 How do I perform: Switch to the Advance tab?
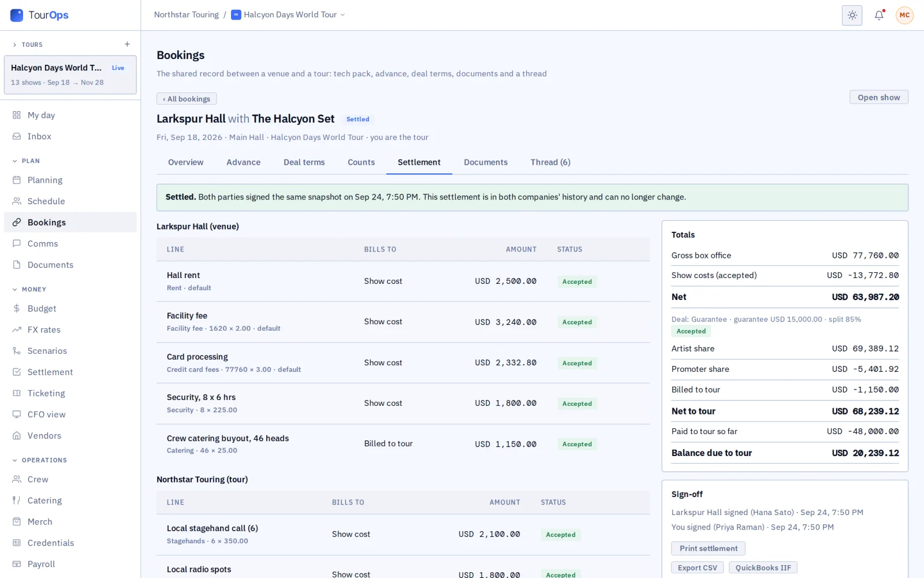pos(243,162)
